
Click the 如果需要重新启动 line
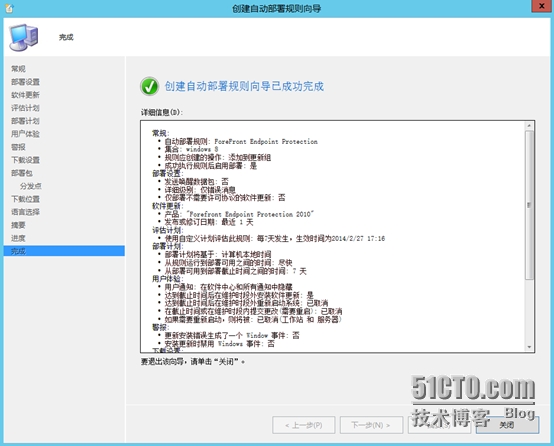[x=253, y=319]
